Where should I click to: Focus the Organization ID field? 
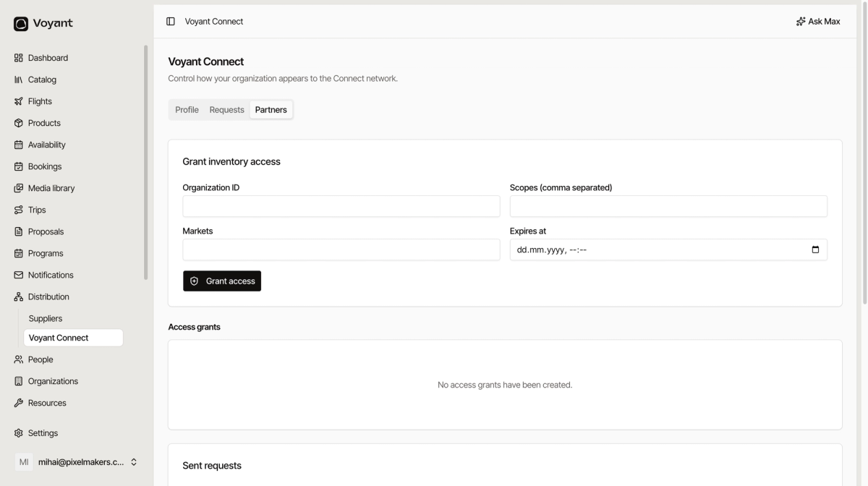[341, 206]
